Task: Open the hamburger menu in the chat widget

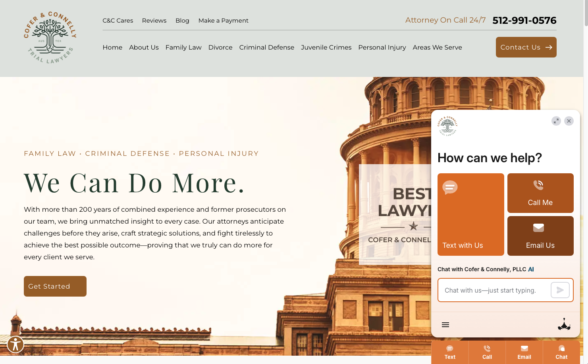Action: coord(445,324)
